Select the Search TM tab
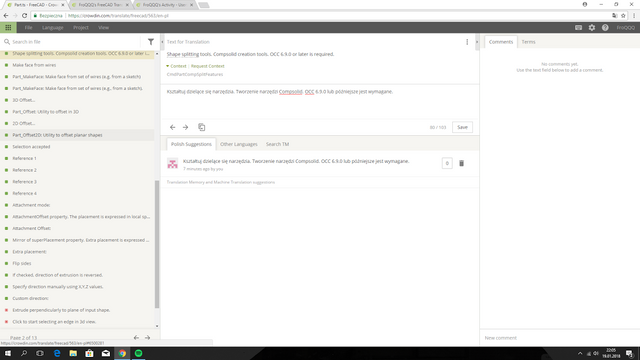This screenshot has height=360, width=640. [277, 144]
